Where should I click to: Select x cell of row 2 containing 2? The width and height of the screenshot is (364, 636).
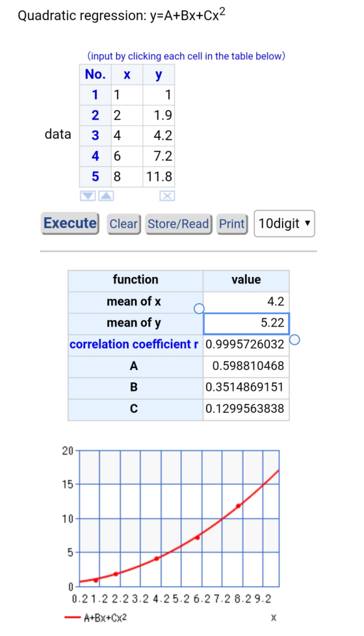tap(127, 116)
